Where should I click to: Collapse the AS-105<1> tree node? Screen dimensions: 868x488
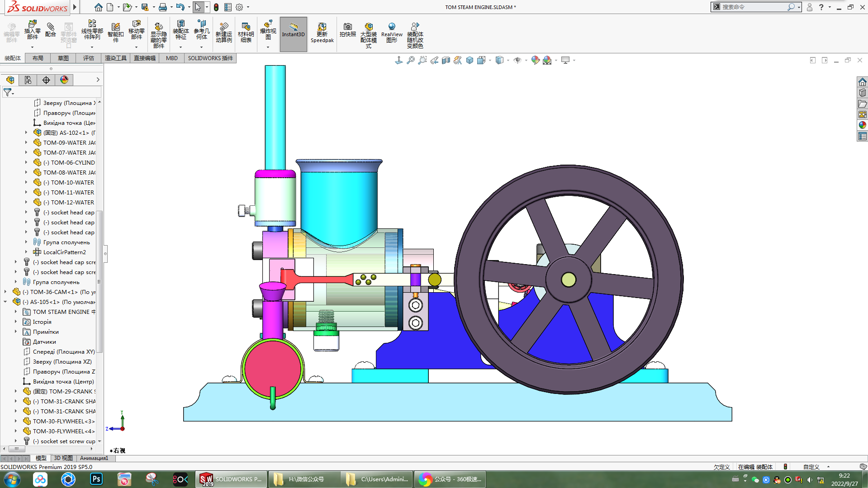click(5, 302)
